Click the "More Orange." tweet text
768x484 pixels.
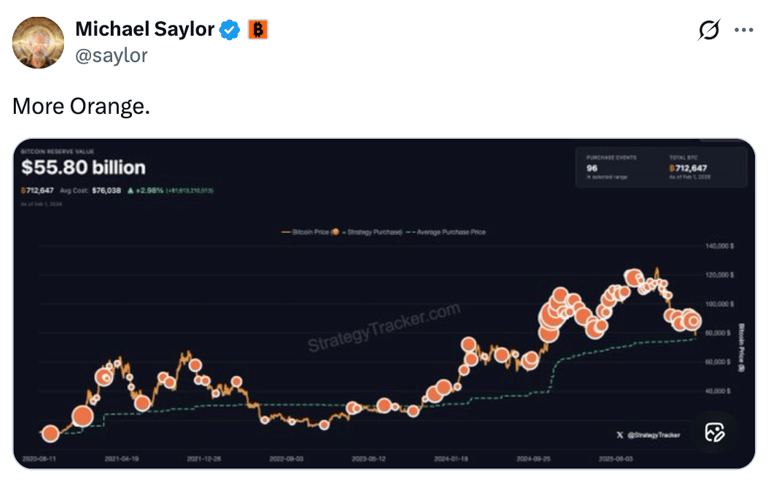pos(81,105)
